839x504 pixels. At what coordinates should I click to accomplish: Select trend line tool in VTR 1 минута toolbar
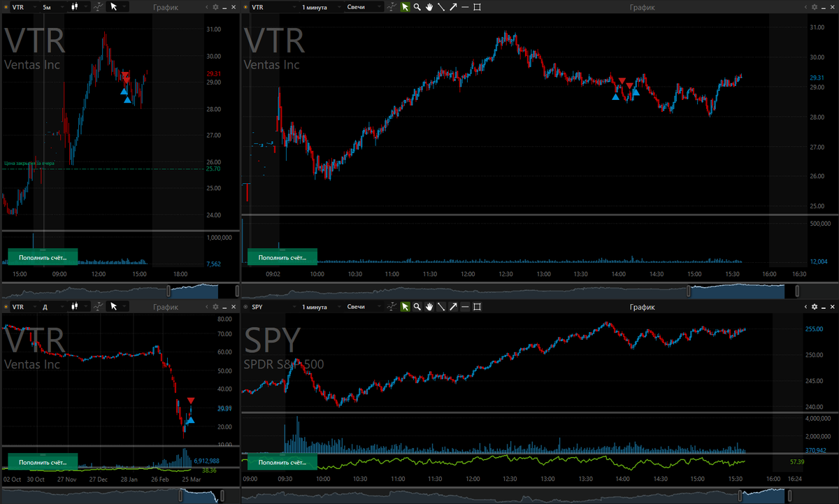click(441, 7)
